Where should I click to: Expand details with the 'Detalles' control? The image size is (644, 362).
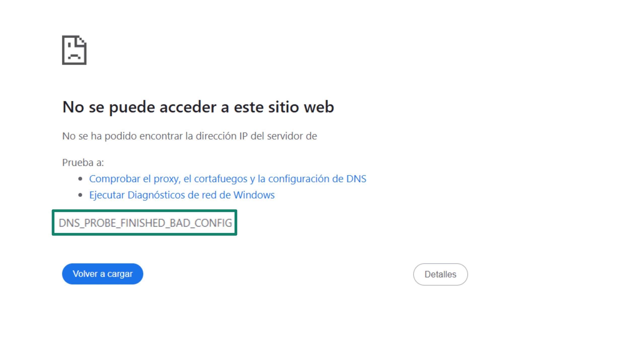pyautogui.click(x=440, y=274)
